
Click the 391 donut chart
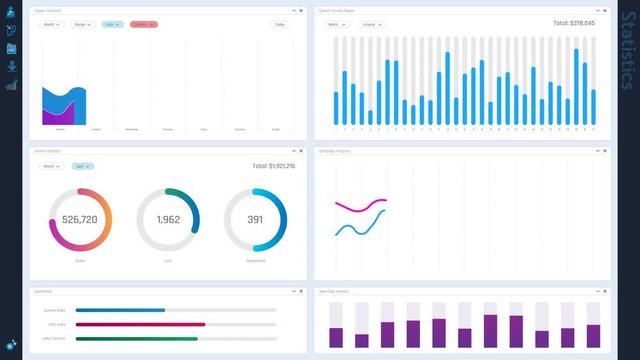256,220
